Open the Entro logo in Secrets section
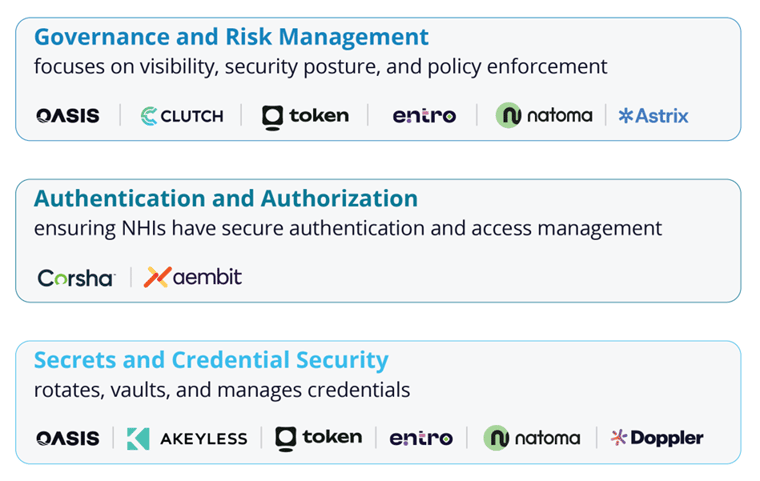Screen dimensions: 760x481 [421, 438]
